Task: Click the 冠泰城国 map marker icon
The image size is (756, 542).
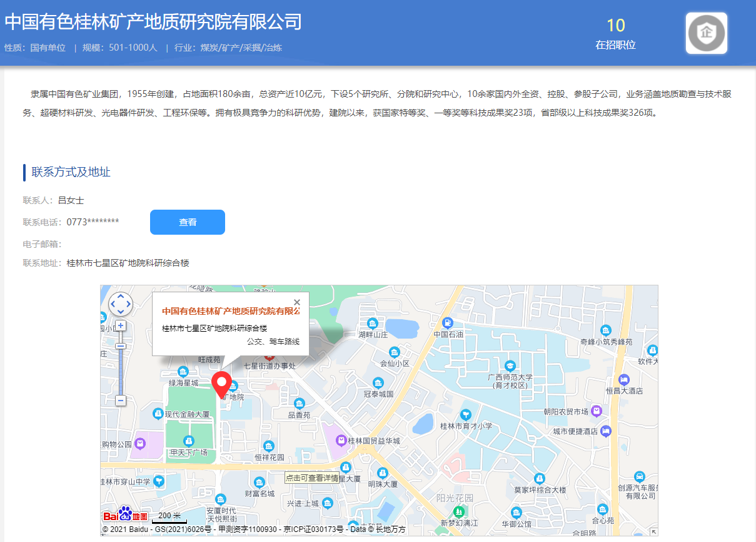Action: (378, 383)
